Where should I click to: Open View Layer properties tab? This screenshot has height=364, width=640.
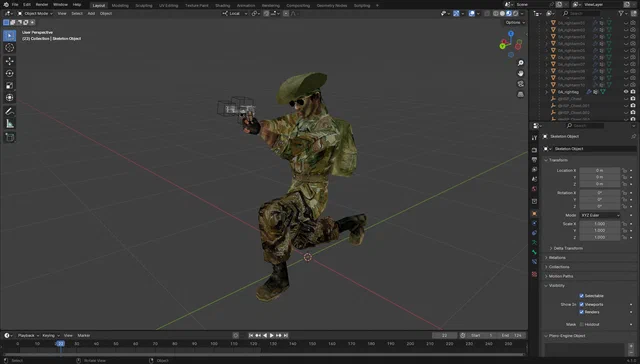(x=534, y=169)
